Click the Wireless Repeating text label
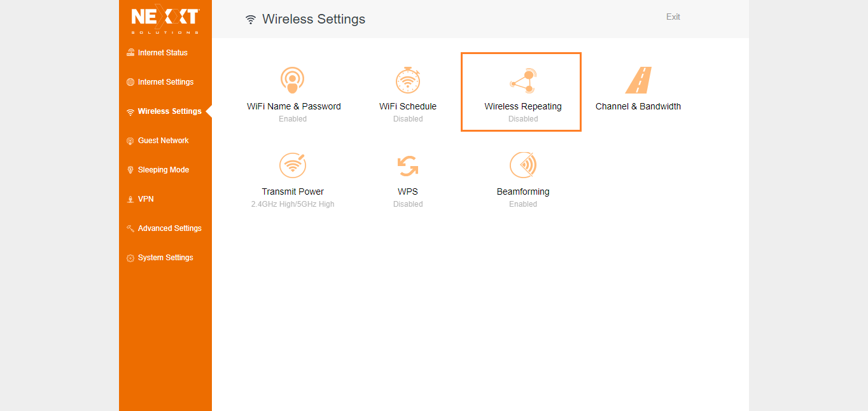The width and height of the screenshot is (868, 411). [523, 106]
